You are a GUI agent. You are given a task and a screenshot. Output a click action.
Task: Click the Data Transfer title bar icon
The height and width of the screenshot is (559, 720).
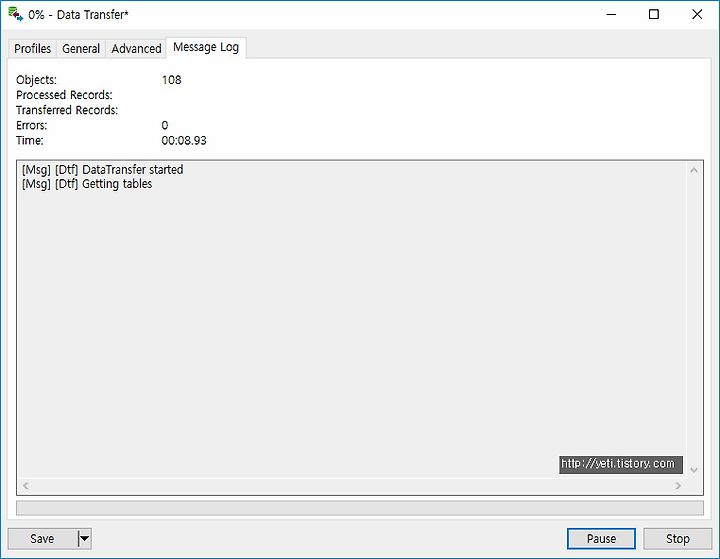16,14
